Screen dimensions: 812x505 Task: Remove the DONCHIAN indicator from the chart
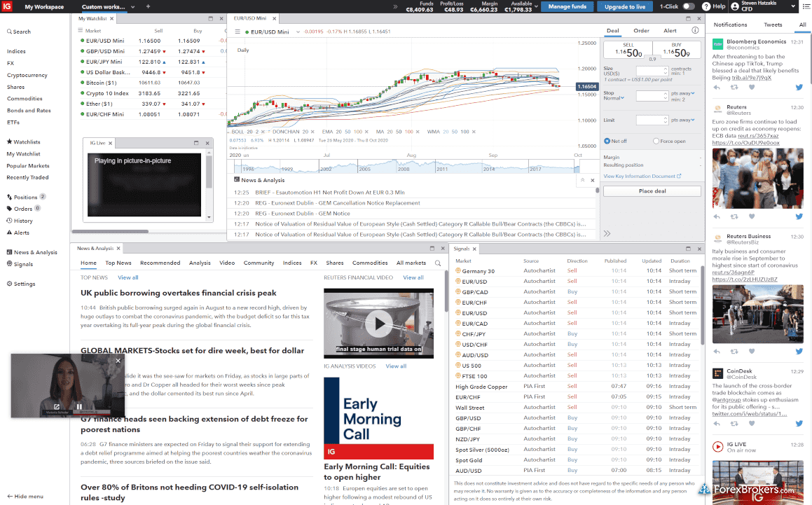click(x=314, y=132)
